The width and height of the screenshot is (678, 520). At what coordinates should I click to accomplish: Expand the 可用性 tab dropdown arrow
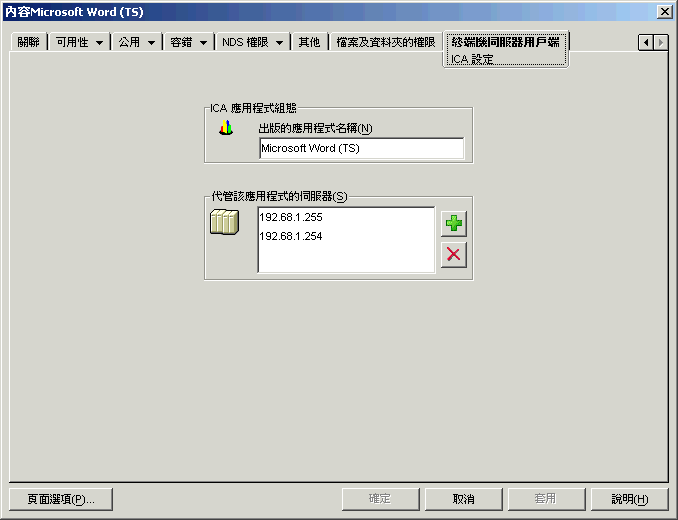click(100, 43)
